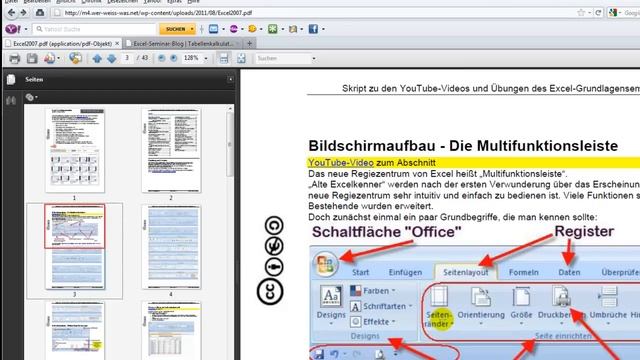Go forward with the browser forward arrow
Viewport: 640px width, 360px height.
coord(24,13)
